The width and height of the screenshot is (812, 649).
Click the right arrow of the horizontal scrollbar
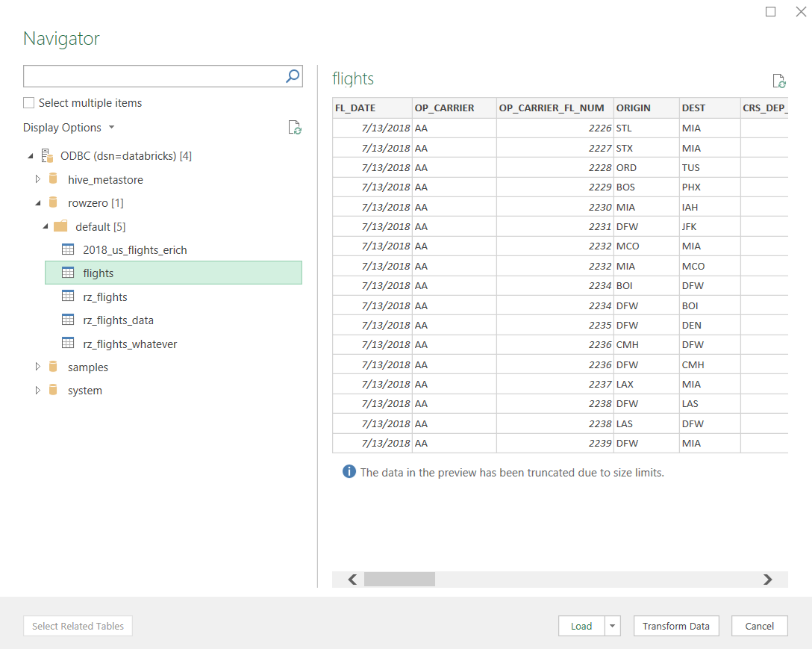click(767, 579)
